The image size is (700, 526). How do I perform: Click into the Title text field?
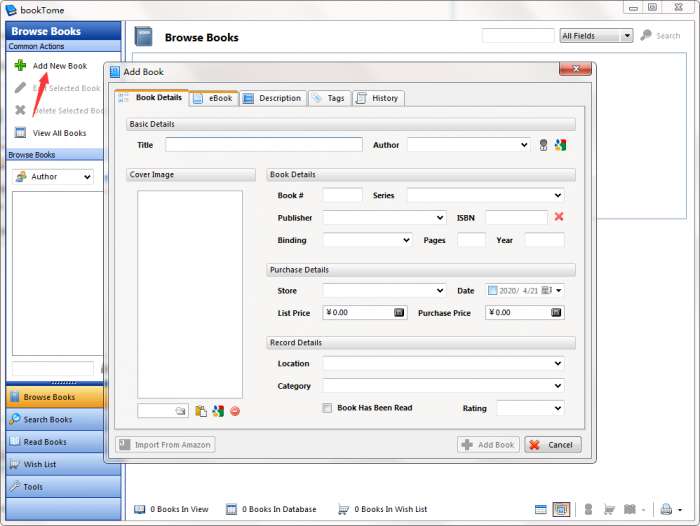tap(262, 145)
